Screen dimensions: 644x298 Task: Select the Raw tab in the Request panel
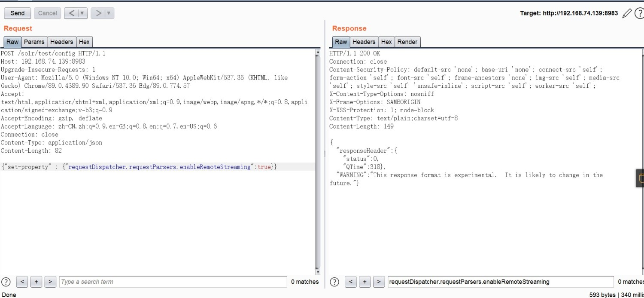[12, 42]
